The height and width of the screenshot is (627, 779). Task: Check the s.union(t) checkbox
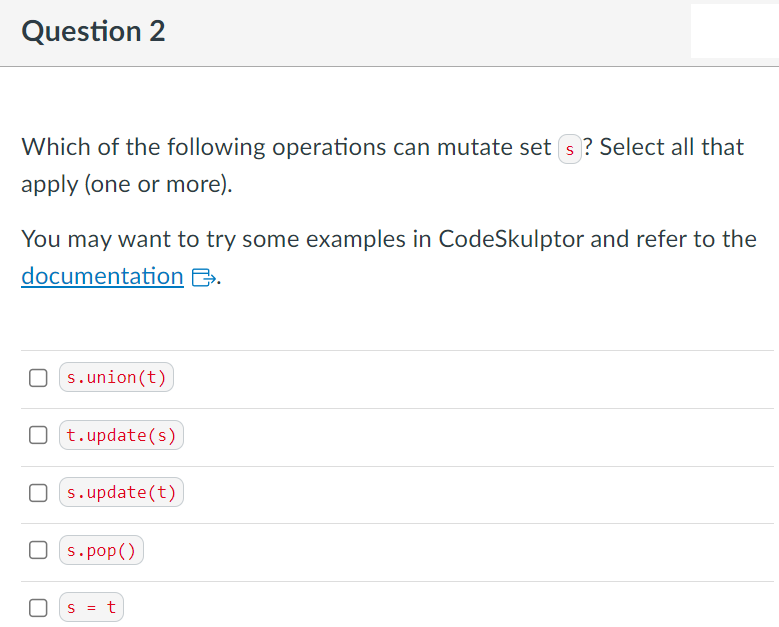point(38,378)
